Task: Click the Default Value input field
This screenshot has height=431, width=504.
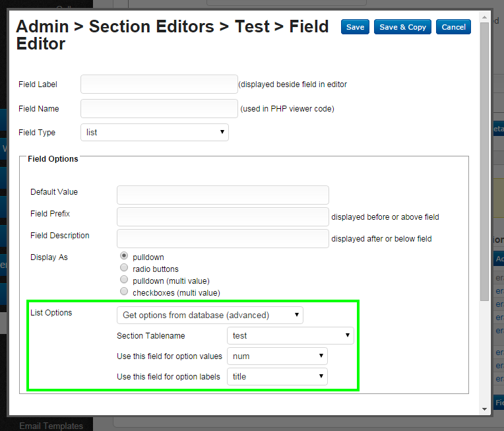Action: (x=222, y=195)
